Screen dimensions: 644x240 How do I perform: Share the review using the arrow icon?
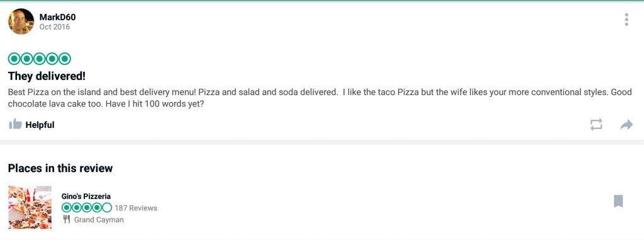(x=626, y=124)
